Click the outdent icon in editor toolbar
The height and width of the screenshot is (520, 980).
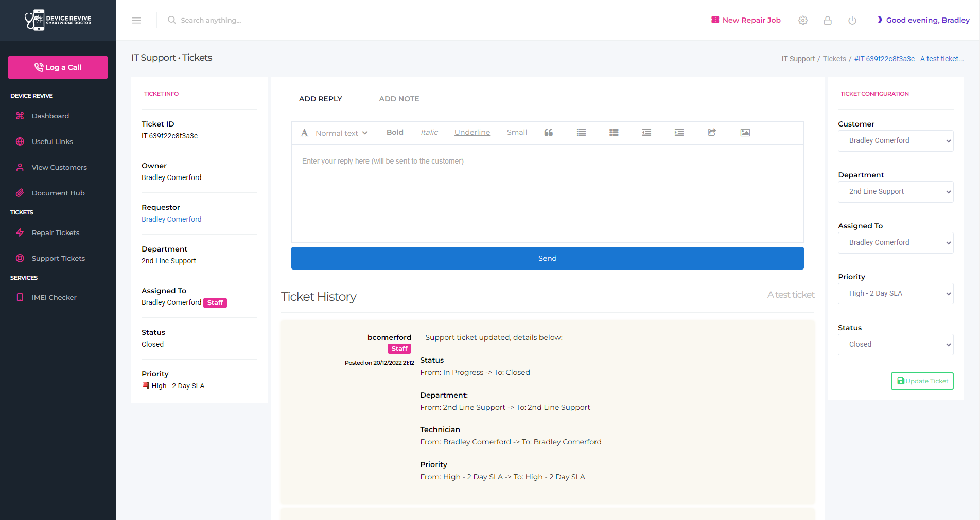pyautogui.click(x=646, y=133)
